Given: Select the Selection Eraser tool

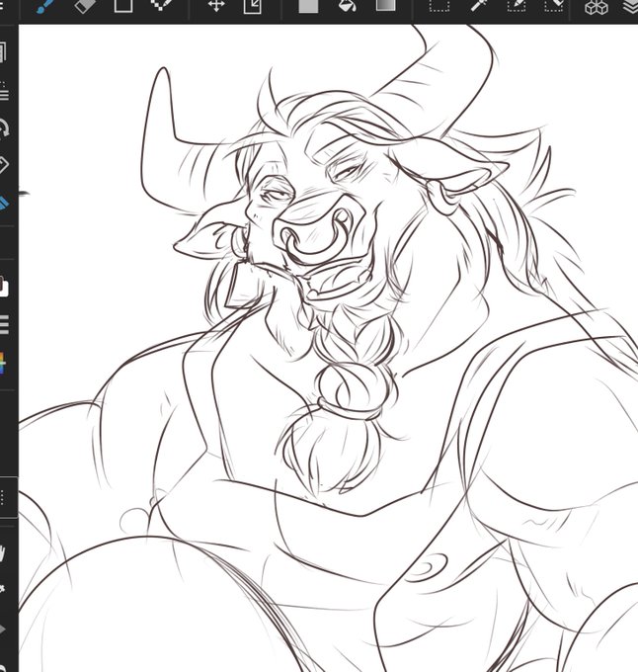Looking at the screenshot, I should [554, 6].
